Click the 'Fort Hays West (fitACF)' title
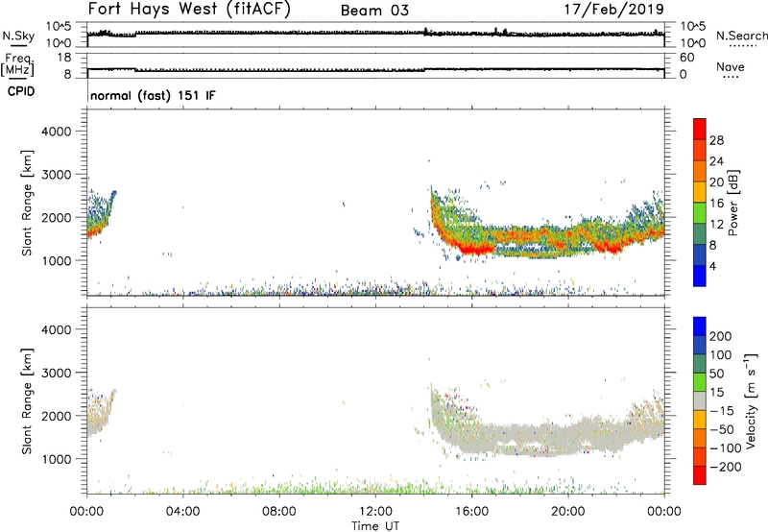This screenshot has width=768, height=532. click(189, 9)
